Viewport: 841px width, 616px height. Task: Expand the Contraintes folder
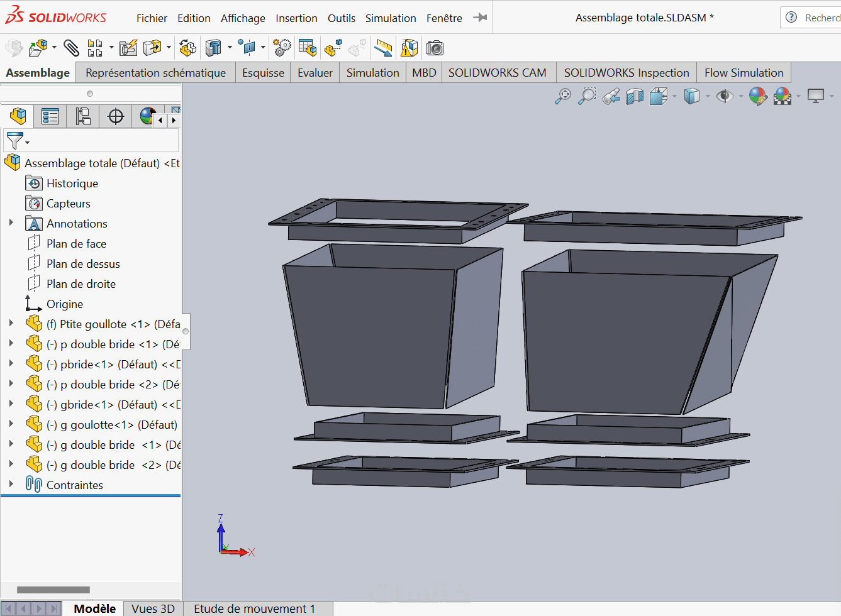click(11, 484)
